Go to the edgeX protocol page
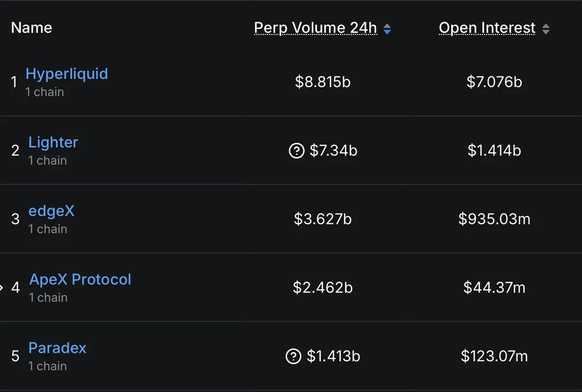 click(x=51, y=211)
